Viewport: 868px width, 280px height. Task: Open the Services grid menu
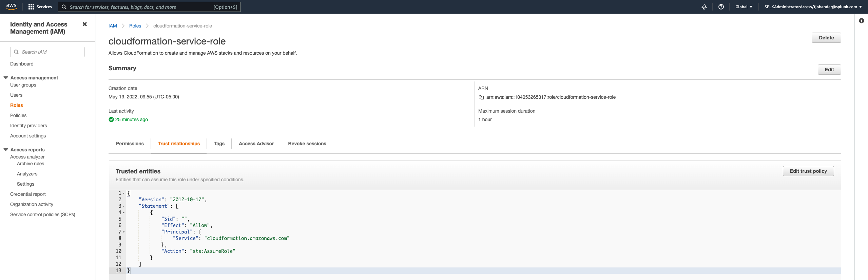[40, 7]
